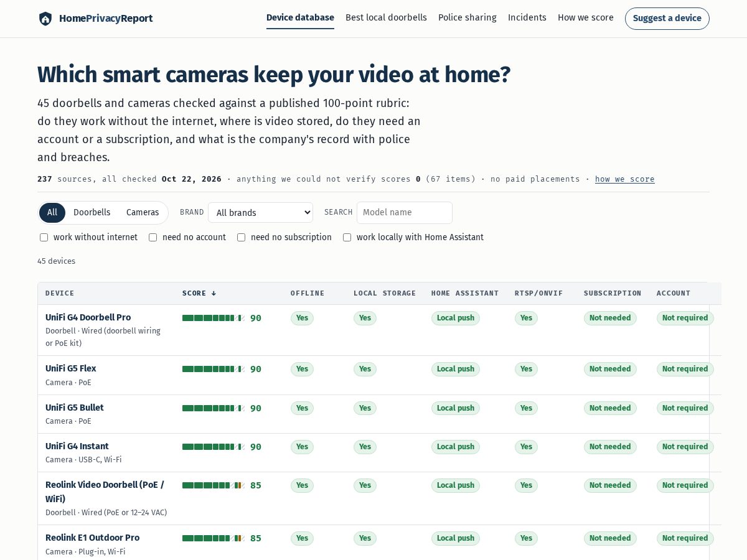Select the All filter pill
The image size is (747, 560).
pos(52,213)
